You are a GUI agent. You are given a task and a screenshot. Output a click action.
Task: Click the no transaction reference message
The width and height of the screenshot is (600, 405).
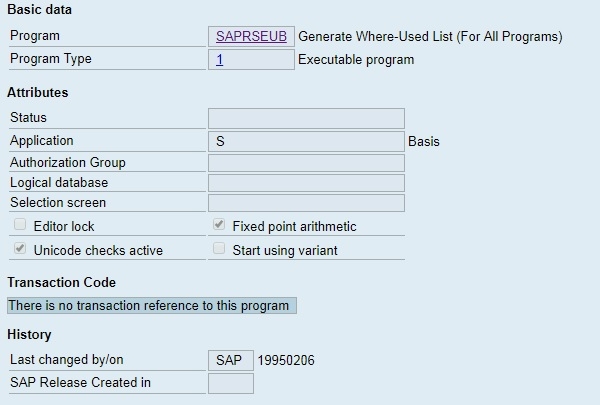[148, 305]
